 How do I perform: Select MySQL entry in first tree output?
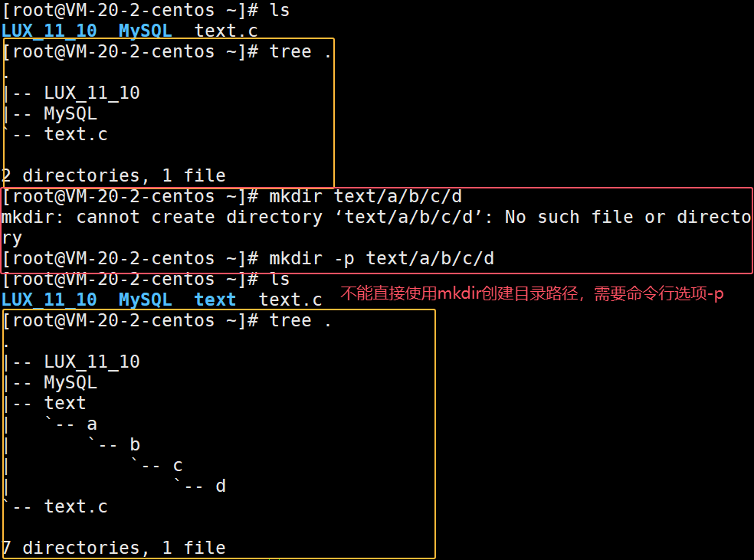(70, 113)
